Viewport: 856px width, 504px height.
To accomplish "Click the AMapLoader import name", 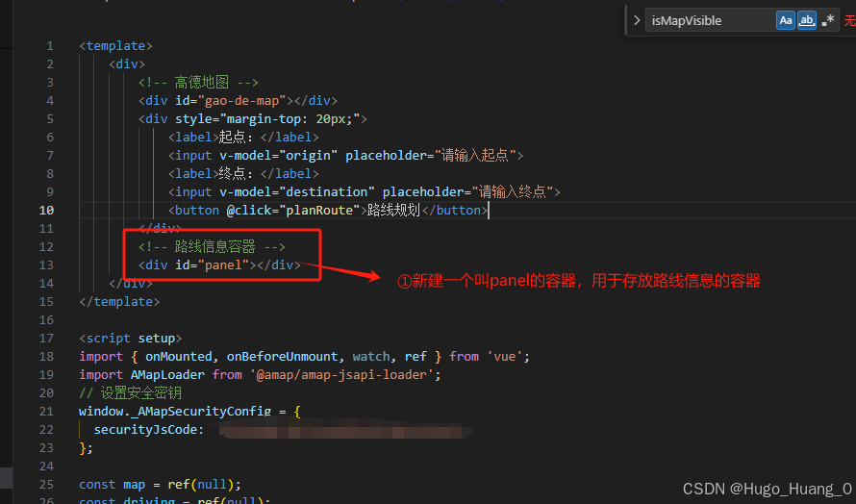I will coord(167,374).
